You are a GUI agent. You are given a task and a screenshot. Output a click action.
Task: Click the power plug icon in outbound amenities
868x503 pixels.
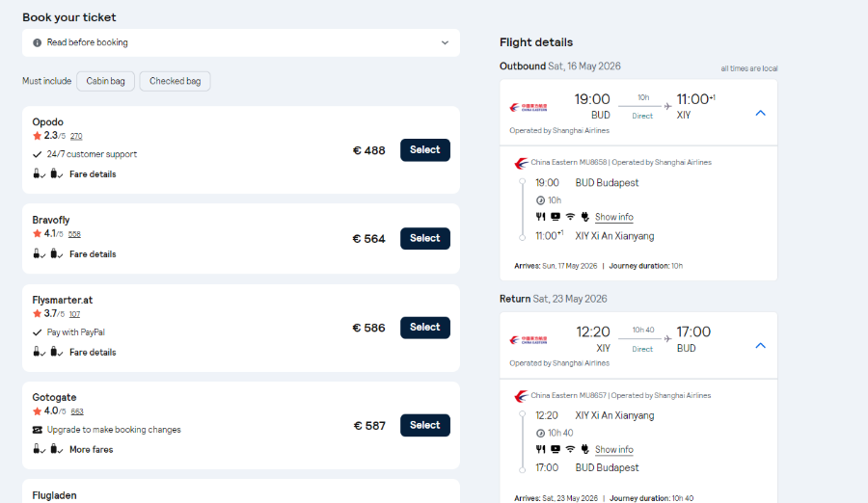[585, 217]
